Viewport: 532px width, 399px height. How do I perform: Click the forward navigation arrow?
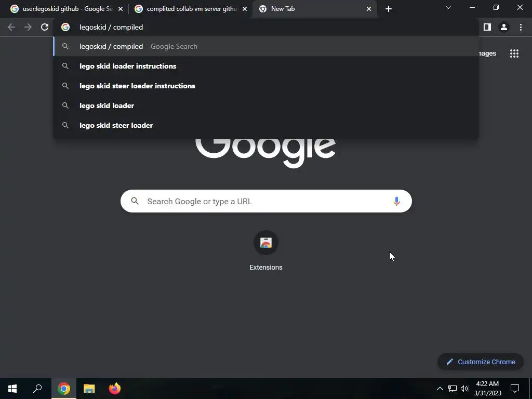(28, 27)
